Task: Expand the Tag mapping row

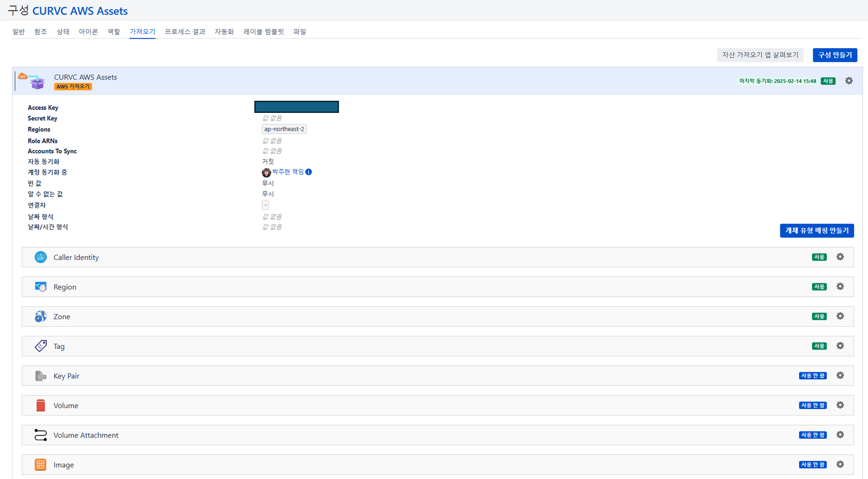Action: [x=437, y=346]
